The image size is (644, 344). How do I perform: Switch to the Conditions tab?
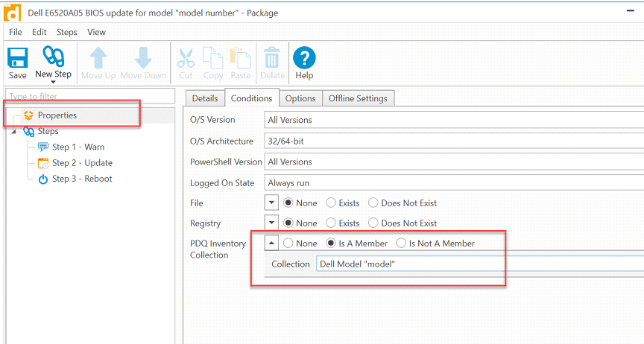coord(252,98)
